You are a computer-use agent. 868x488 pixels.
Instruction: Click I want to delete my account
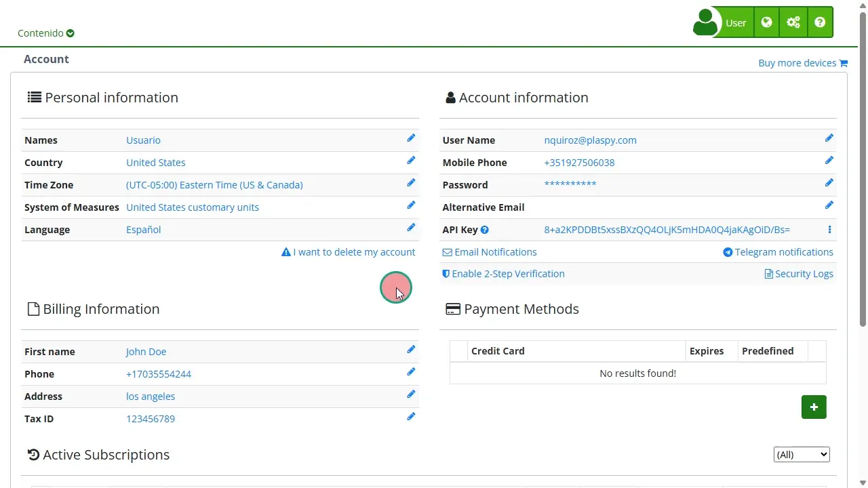[349, 252]
